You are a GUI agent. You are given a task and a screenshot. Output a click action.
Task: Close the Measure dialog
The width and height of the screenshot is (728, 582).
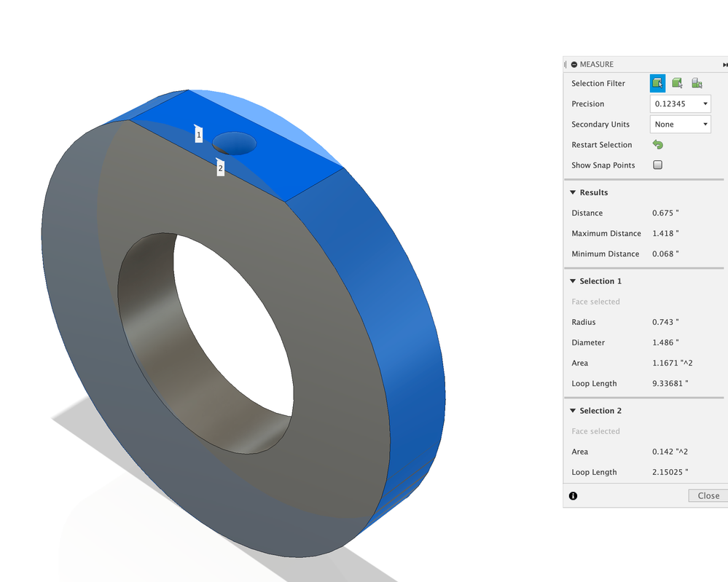pyautogui.click(x=708, y=495)
